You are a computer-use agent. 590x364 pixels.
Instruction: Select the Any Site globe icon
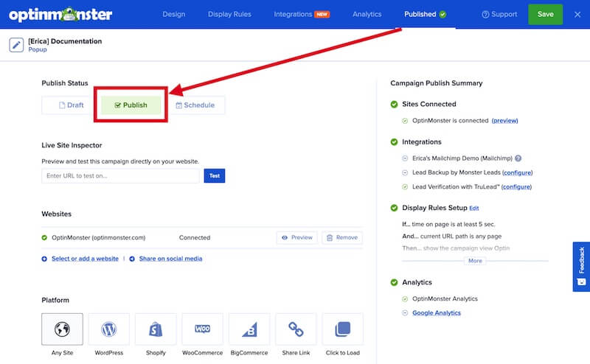coord(62,329)
